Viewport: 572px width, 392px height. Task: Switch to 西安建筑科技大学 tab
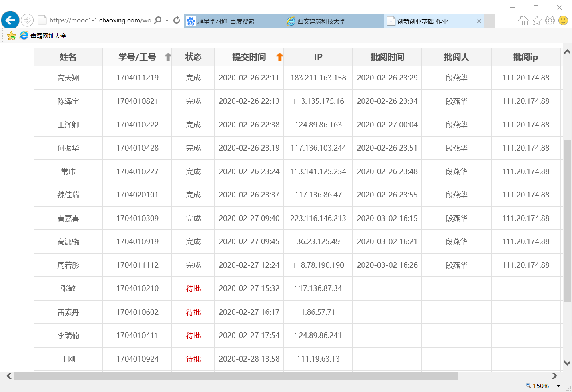tap(334, 21)
